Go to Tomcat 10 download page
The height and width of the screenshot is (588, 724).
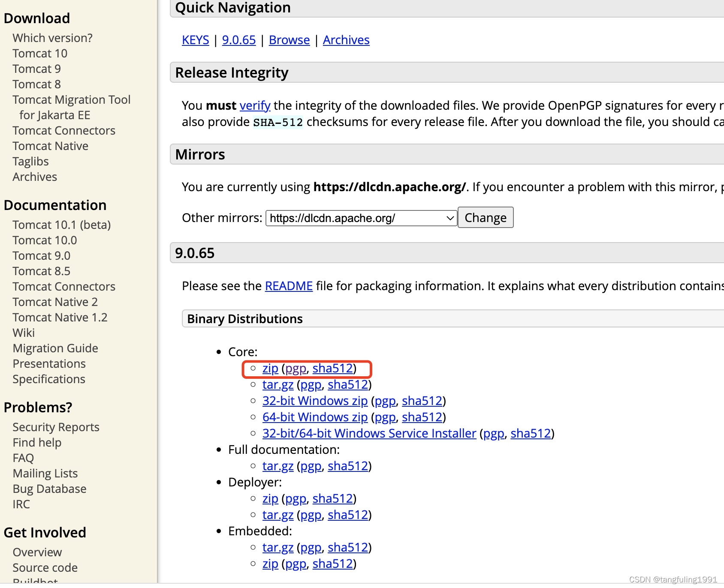coord(40,54)
